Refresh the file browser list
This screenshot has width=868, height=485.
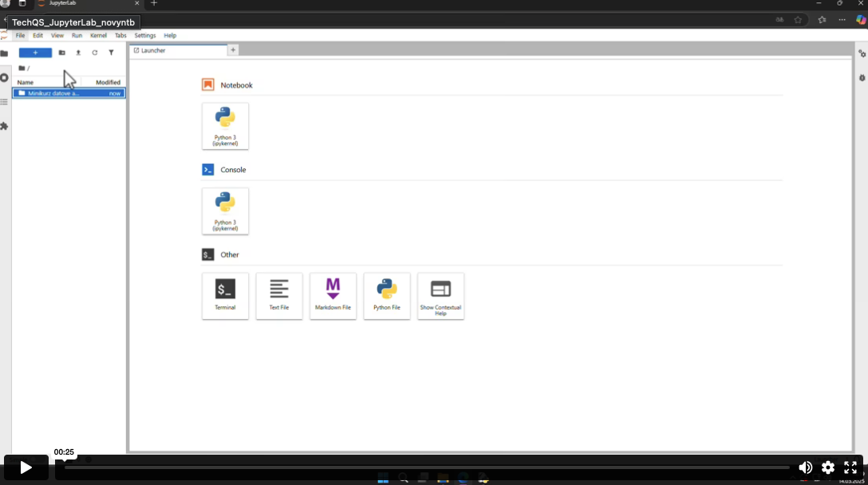click(x=95, y=53)
